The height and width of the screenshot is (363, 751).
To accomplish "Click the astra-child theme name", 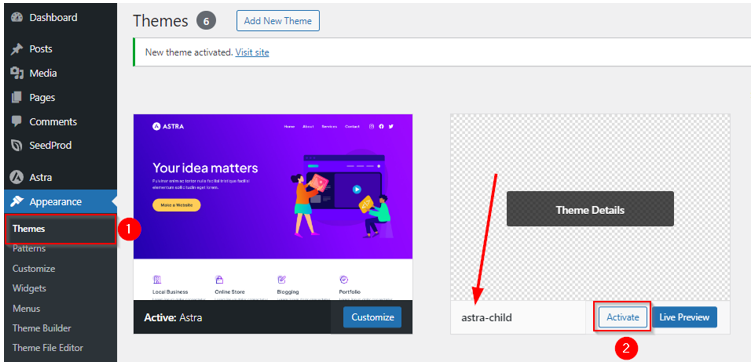I will click(x=487, y=318).
